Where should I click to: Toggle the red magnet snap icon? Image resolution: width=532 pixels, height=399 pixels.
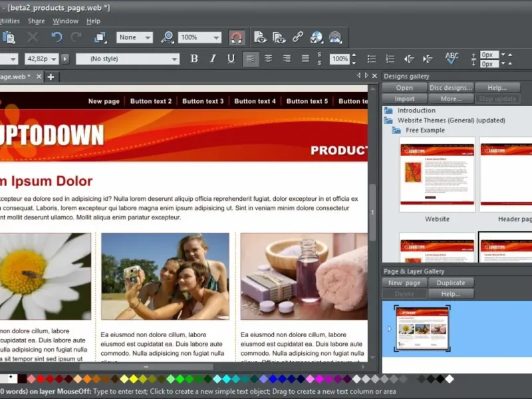pyautogui.click(x=236, y=37)
